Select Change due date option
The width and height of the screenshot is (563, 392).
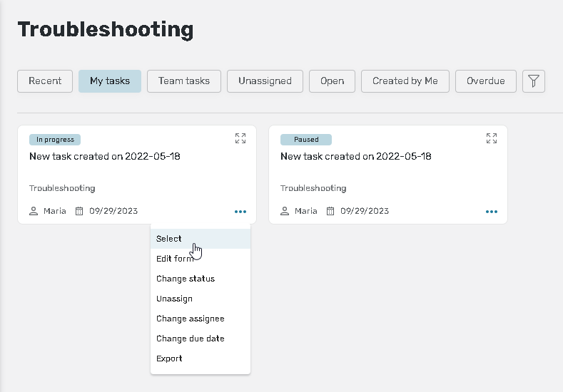[x=190, y=339]
